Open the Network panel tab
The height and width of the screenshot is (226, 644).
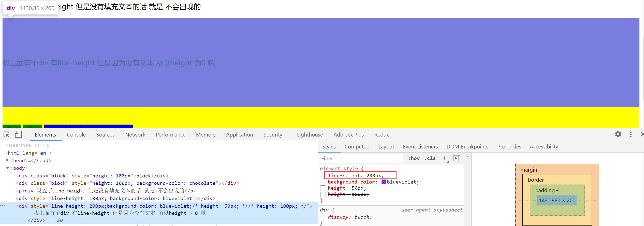point(135,135)
